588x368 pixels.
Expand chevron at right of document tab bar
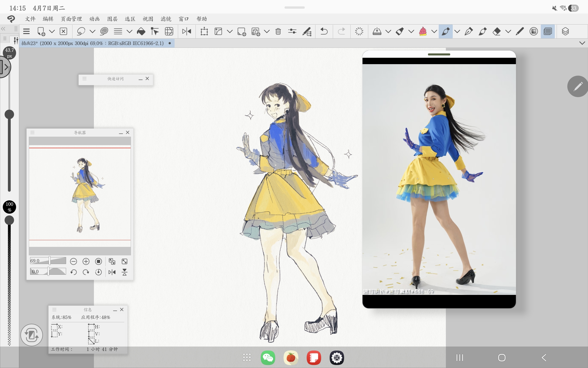coord(582,43)
